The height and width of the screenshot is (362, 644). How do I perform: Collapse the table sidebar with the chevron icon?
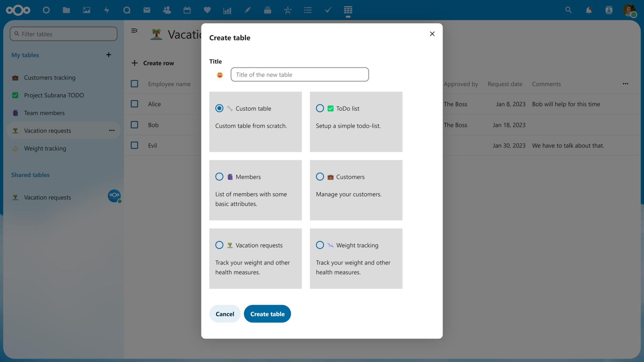coord(135,30)
